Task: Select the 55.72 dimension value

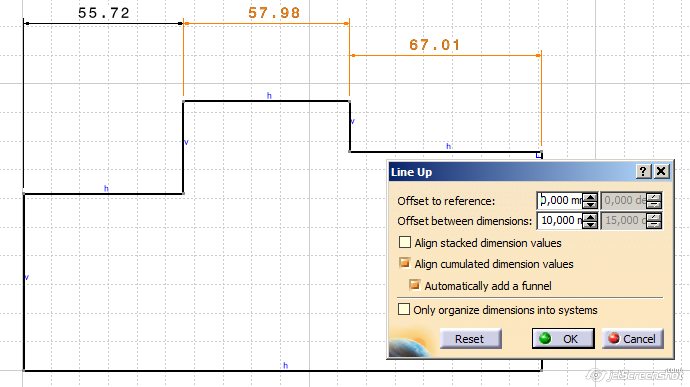Action: (x=104, y=13)
